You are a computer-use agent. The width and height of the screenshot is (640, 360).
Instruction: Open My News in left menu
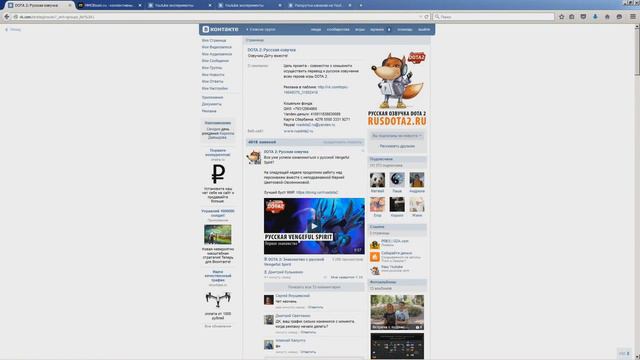(213, 75)
